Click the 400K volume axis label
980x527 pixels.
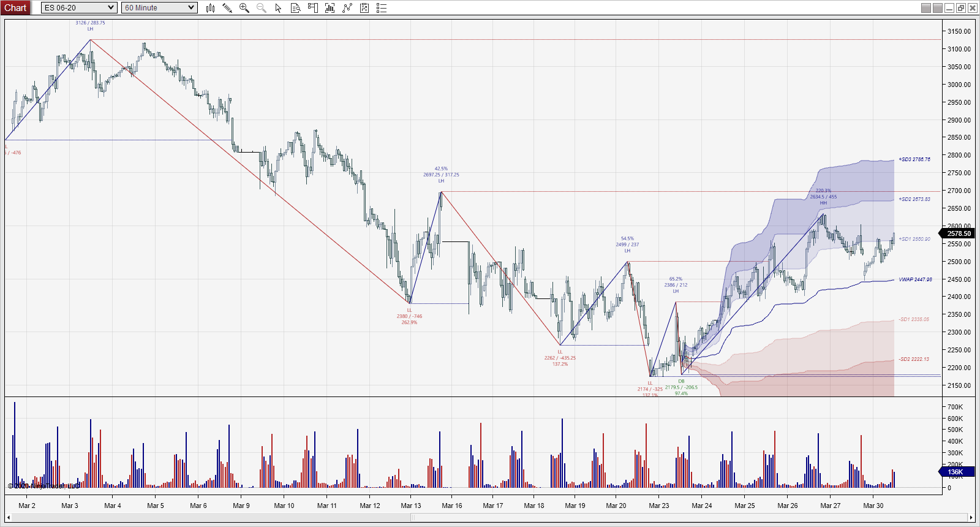[955, 441]
